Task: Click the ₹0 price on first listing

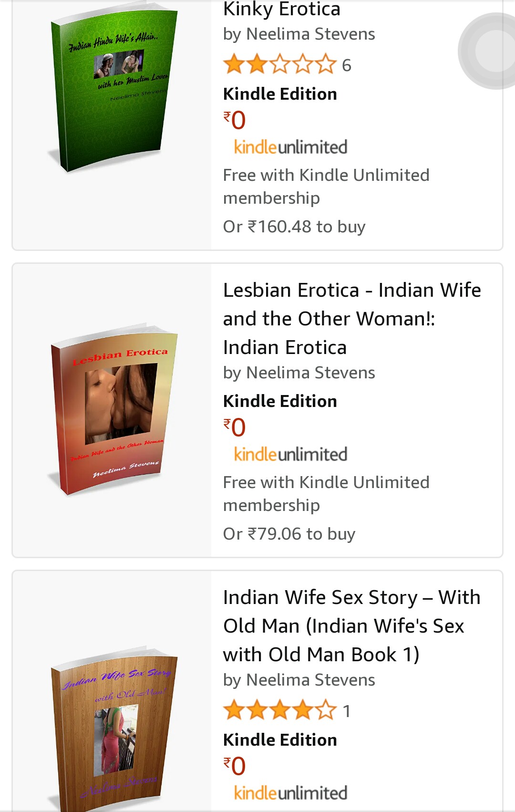Action: pos(235,120)
